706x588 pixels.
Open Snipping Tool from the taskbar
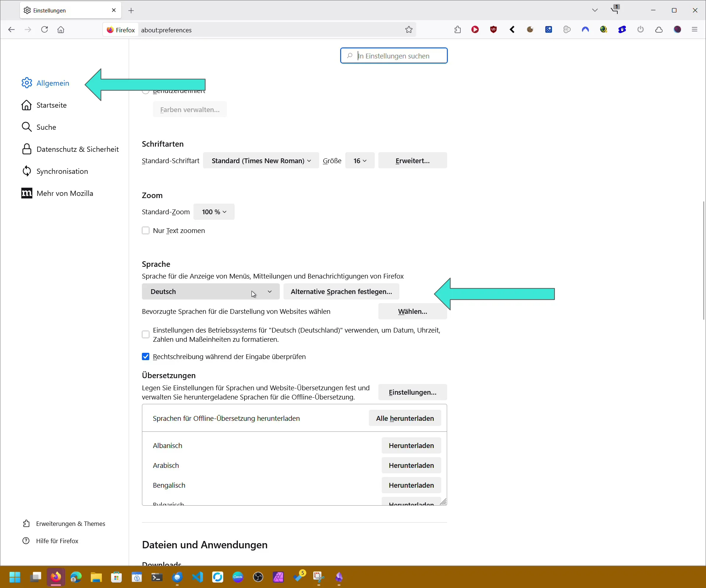[319, 577]
